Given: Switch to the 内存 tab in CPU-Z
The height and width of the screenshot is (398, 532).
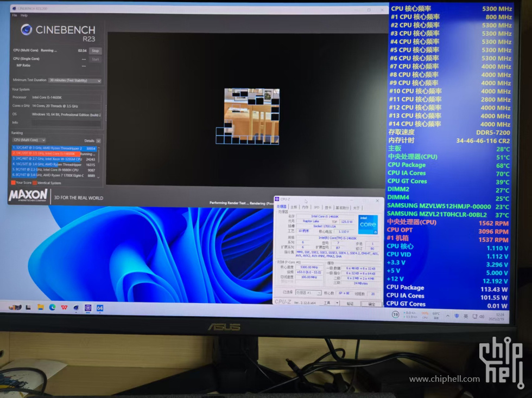Looking at the screenshot, I should click(x=305, y=207).
